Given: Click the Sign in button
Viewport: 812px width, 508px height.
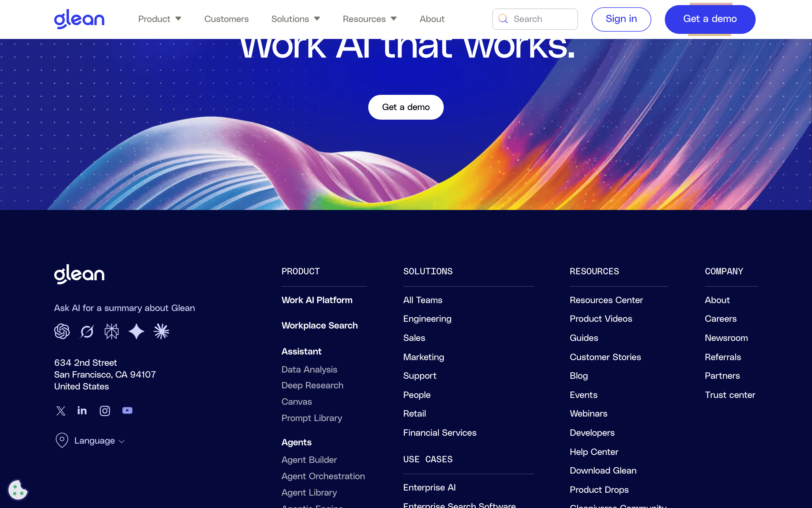Looking at the screenshot, I should point(621,19).
